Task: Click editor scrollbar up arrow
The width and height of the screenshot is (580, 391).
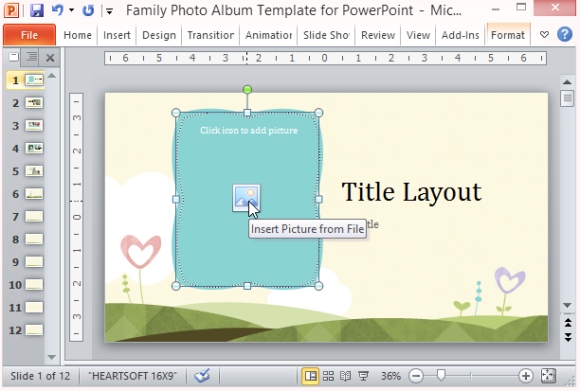Action: click(567, 82)
